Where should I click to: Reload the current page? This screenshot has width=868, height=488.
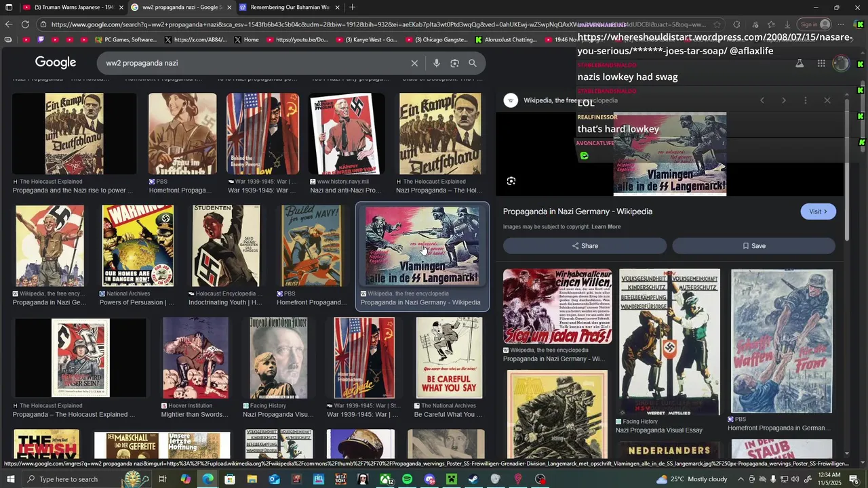tap(25, 24)
